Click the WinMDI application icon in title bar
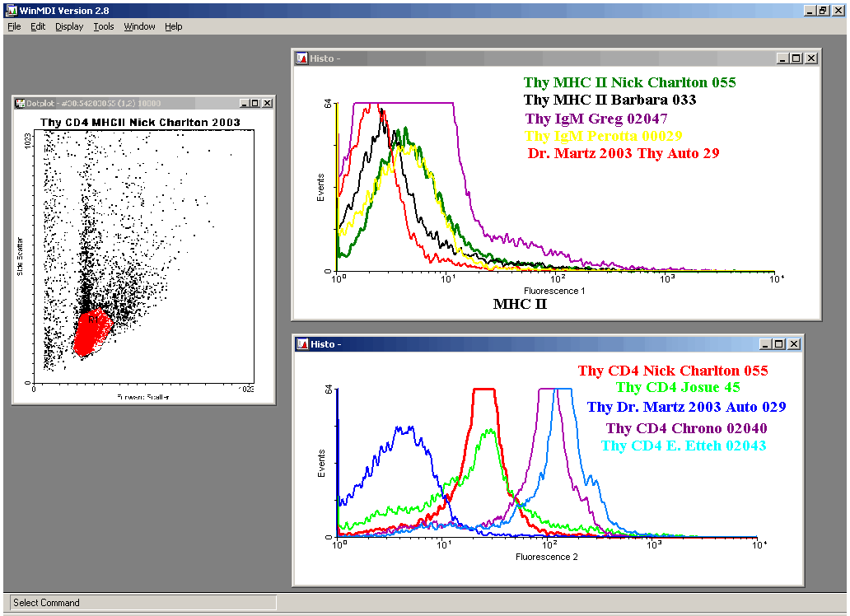The image size is (850, 616). [x=12, y=10]
